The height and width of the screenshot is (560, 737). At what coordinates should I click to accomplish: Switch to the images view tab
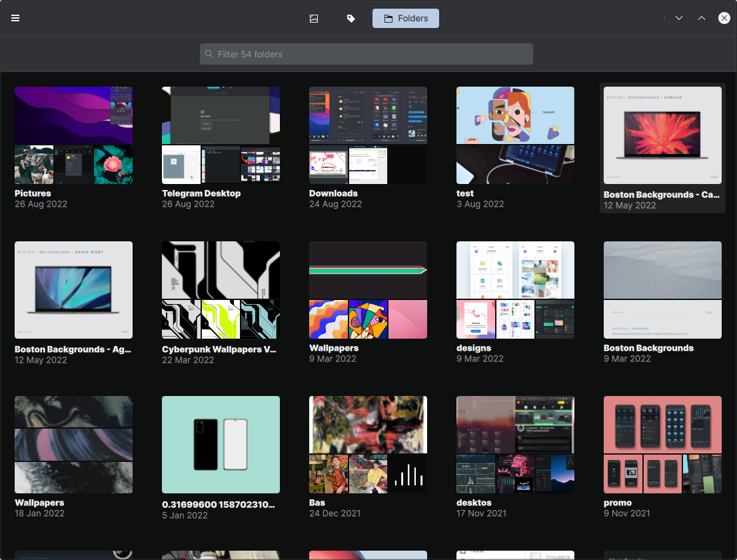click(x=313, y=19)
